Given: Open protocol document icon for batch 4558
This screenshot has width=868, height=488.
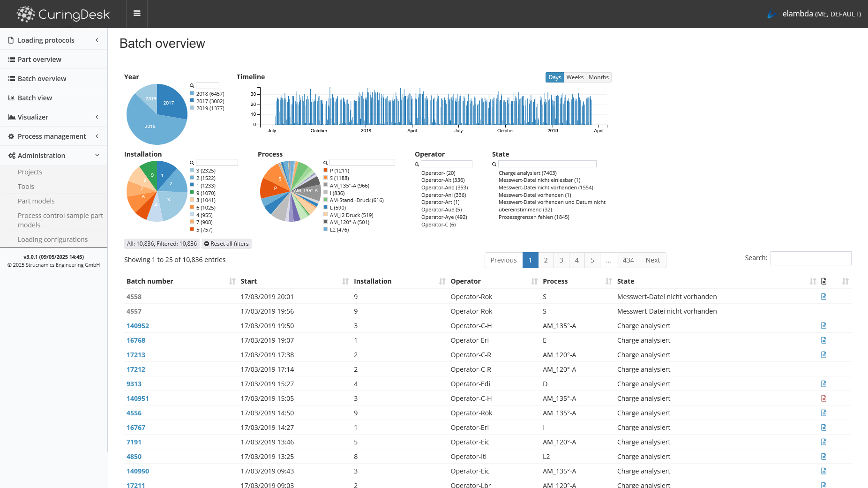Looking at the screenshot, I should [823, 297].
